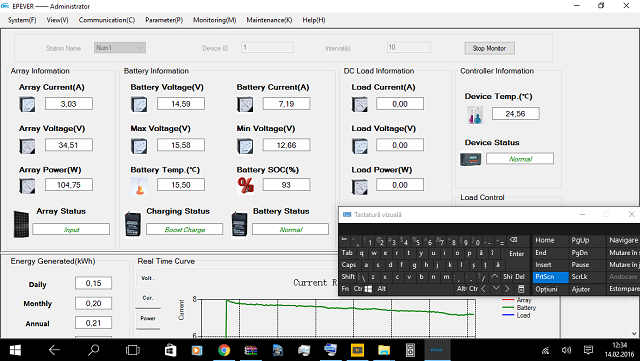
Task: Click the Device Status controller icon
Action: tap(471, 159)
